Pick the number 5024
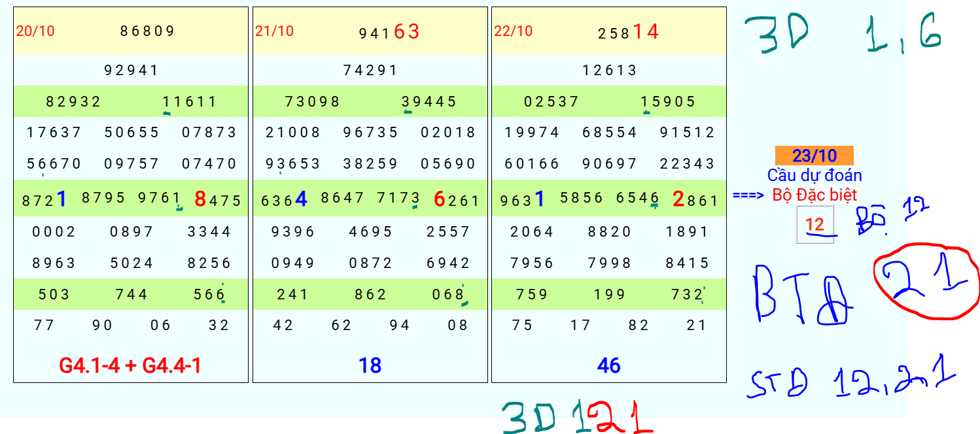The image size is (980, 434). [132, 263]
